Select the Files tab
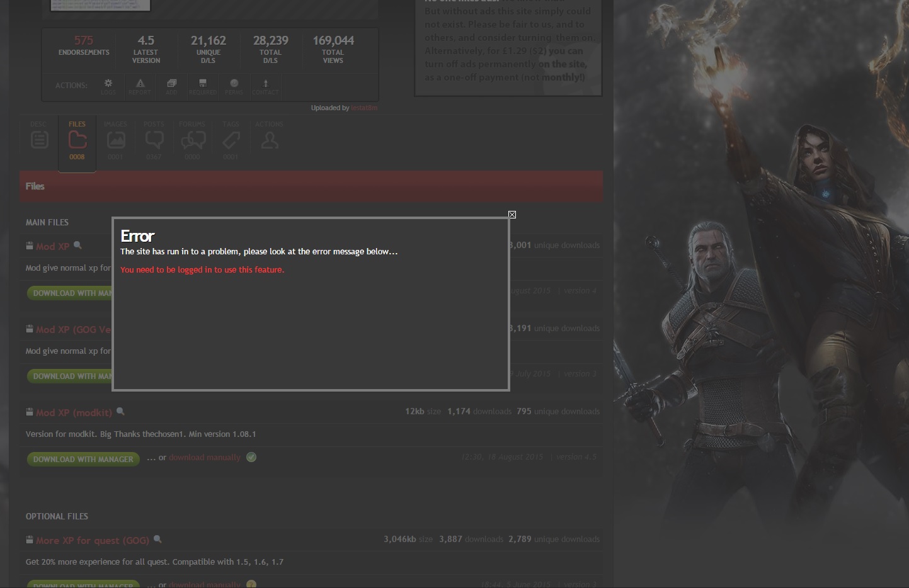This screenshot has height=588, width=909. 77,141
